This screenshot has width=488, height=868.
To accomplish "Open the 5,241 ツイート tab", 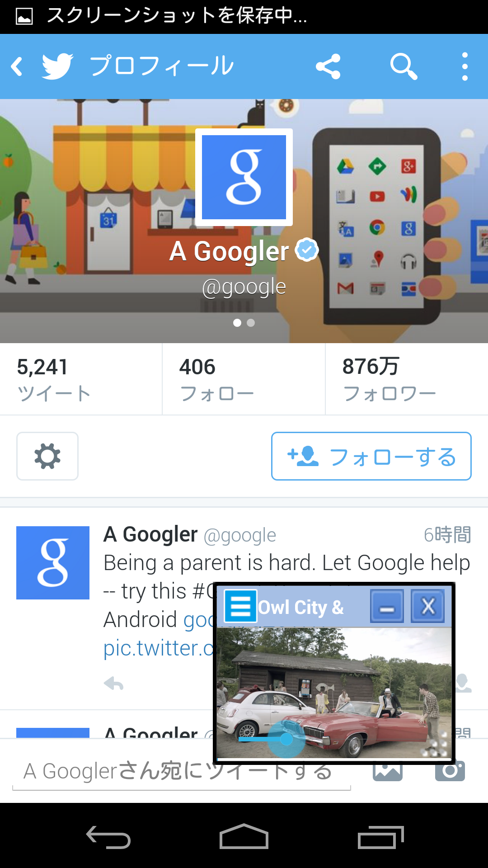I will click(x=81, y=379).
